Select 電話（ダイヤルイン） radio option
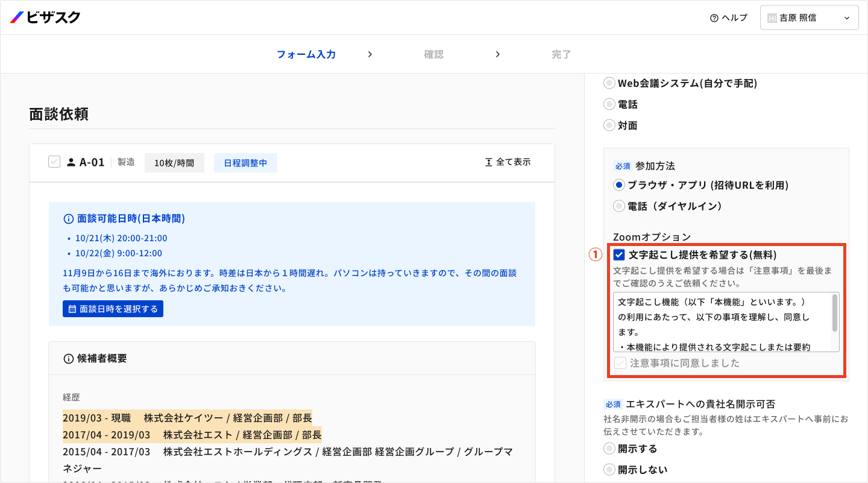Screen dimensions: 868x483 (619, 206)
